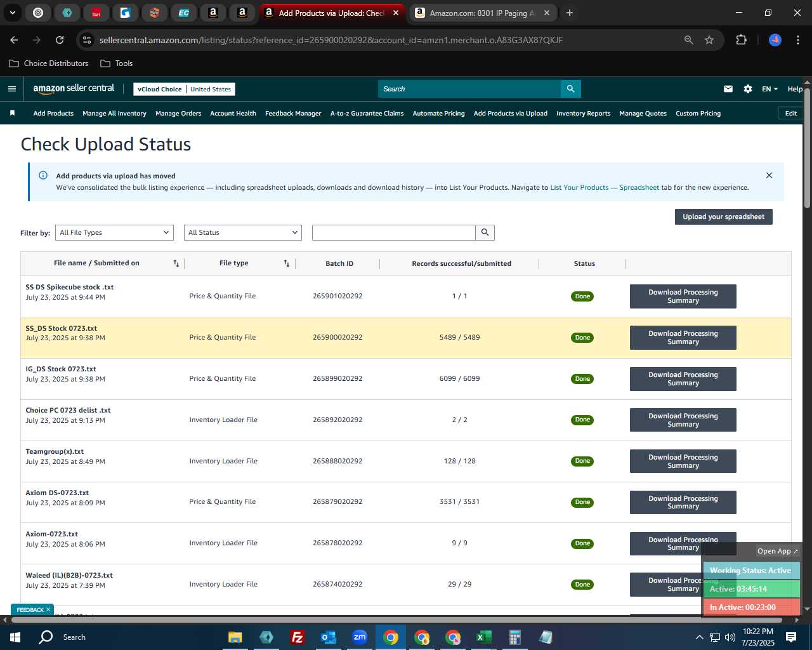Open FileZilla from the taskbar
812x650 pixels.
297,637
